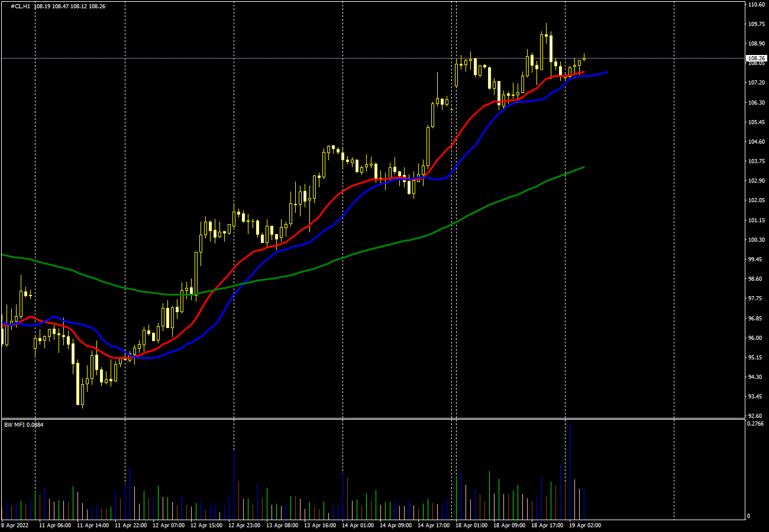The height and width of the screenshot is (532, 769).
Task: Click the 100.30 price scale label
Action: pyautogui.click(x=756, y=240)
